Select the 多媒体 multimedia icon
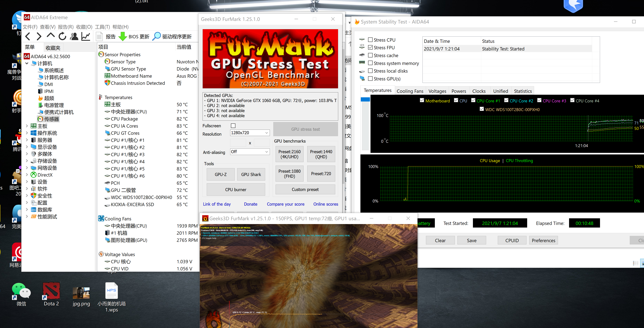Image resolution: width=644 pixels, height=328 pixels. (34, 154)
